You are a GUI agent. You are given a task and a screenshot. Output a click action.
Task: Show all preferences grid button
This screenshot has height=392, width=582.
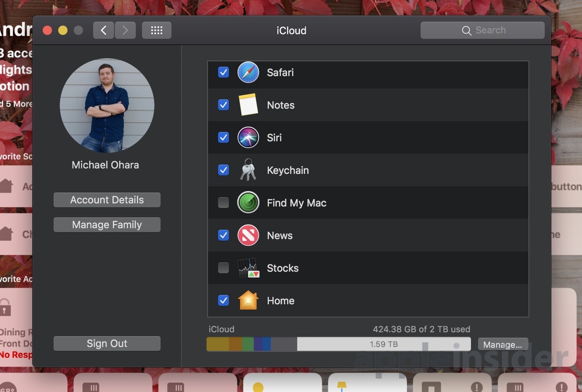pyautogui.click(x=157, y=30)
